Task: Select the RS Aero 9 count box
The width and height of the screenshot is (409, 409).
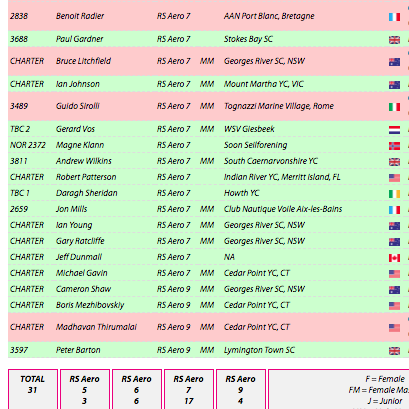Action: 241,389
